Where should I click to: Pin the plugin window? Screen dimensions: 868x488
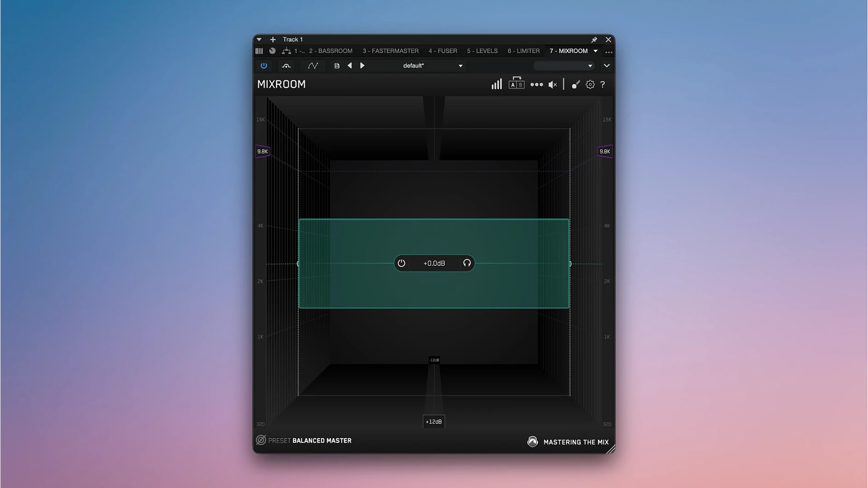[594, 40]
